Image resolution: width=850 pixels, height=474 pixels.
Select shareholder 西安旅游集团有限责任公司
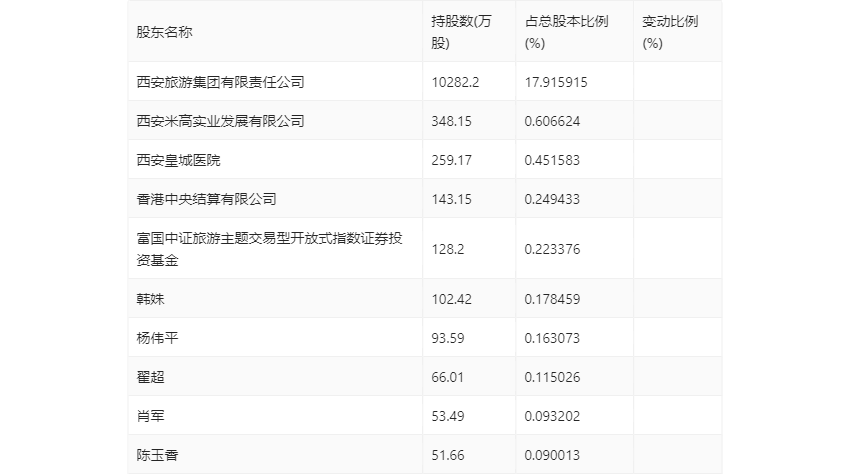220,82
